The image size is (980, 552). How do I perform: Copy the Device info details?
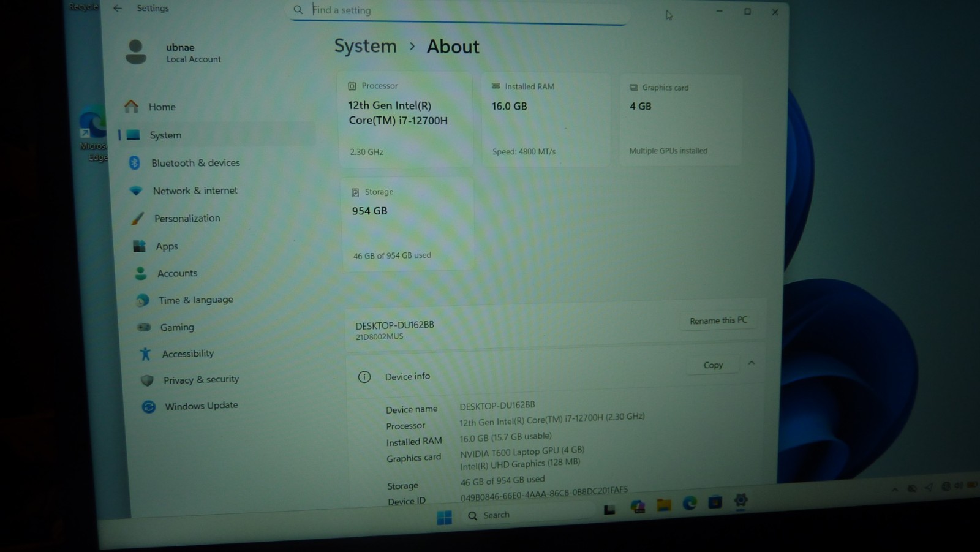click(713, 365)
